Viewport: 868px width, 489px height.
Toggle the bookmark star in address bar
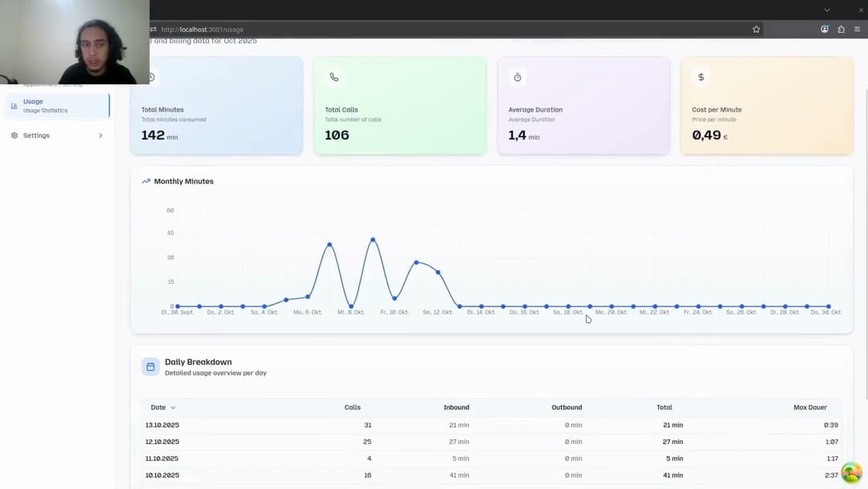pyautogui.click(x=755, y=29)
